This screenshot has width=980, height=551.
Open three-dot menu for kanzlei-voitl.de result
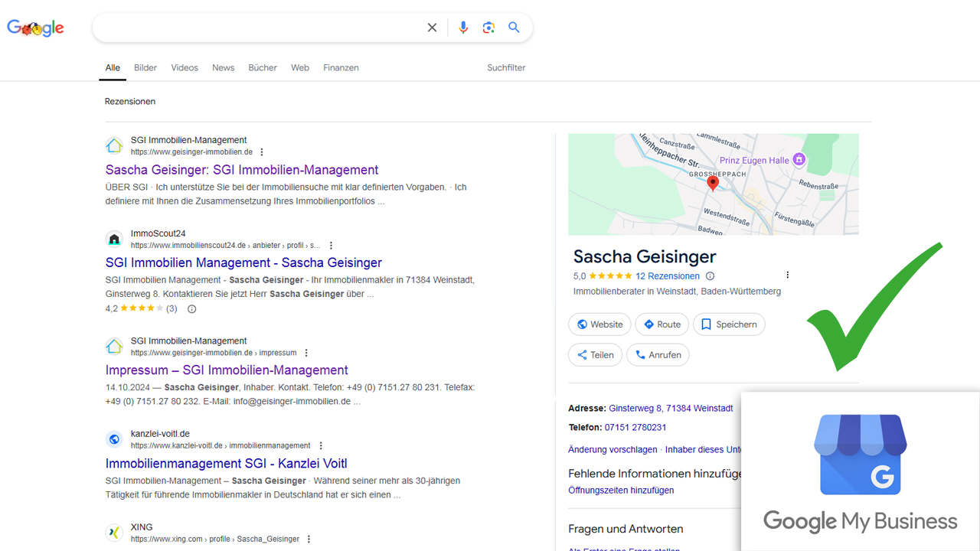[x=321, y=445]
